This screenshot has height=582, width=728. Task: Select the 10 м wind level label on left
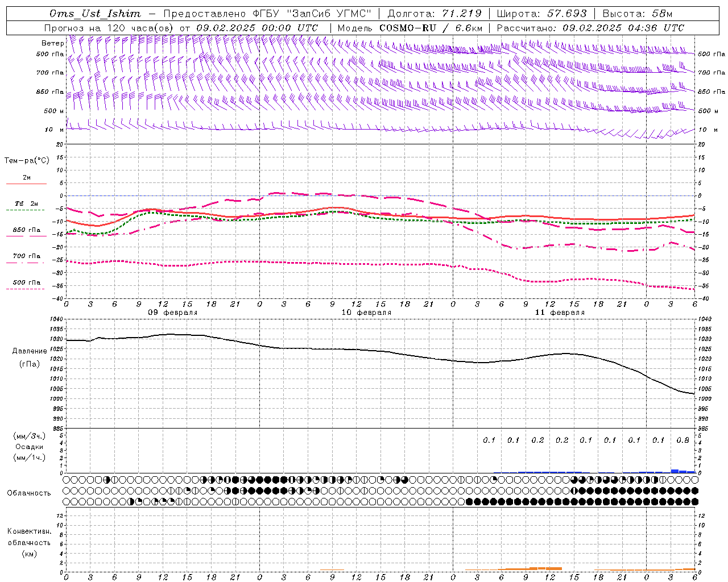click(55, 130)
